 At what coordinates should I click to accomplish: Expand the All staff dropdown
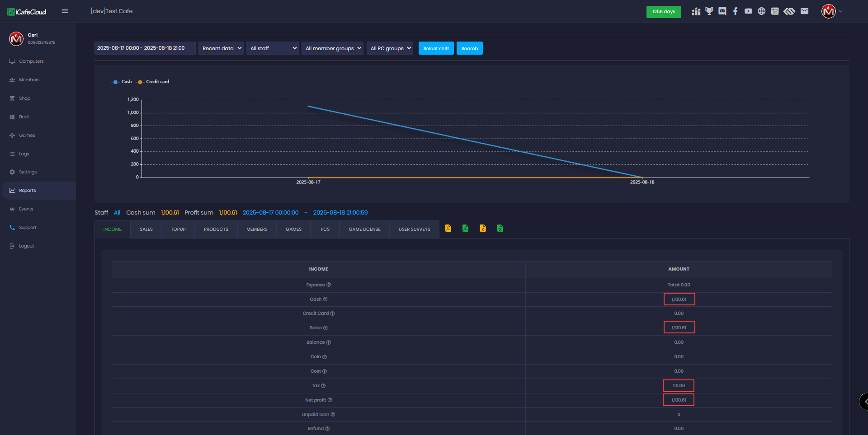273,48
